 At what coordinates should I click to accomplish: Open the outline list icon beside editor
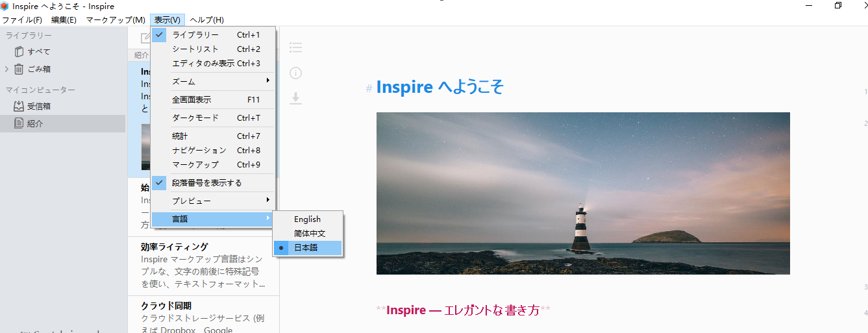pyautogui.click(x=296, y=47)
